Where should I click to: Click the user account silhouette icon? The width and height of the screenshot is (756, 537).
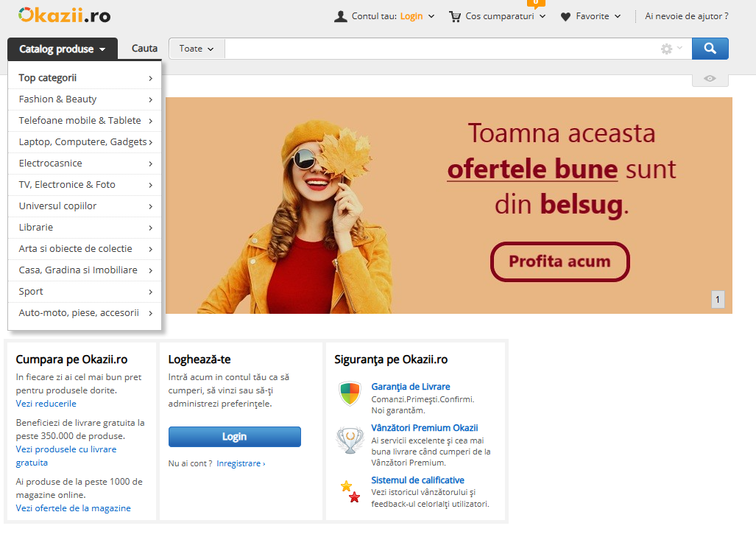click(340, 16)
